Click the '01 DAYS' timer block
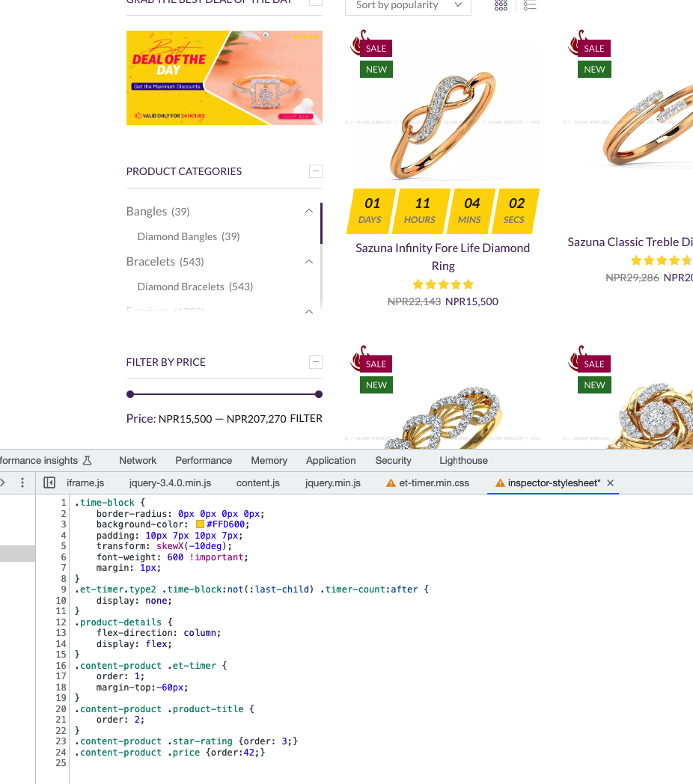The height and width of the screenshot is (784, 693). tap(370, 211)
